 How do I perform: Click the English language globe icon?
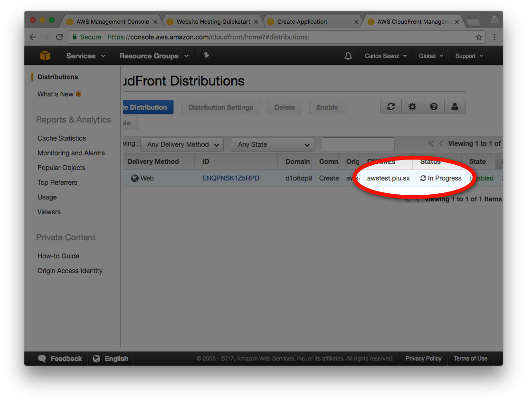96,359
